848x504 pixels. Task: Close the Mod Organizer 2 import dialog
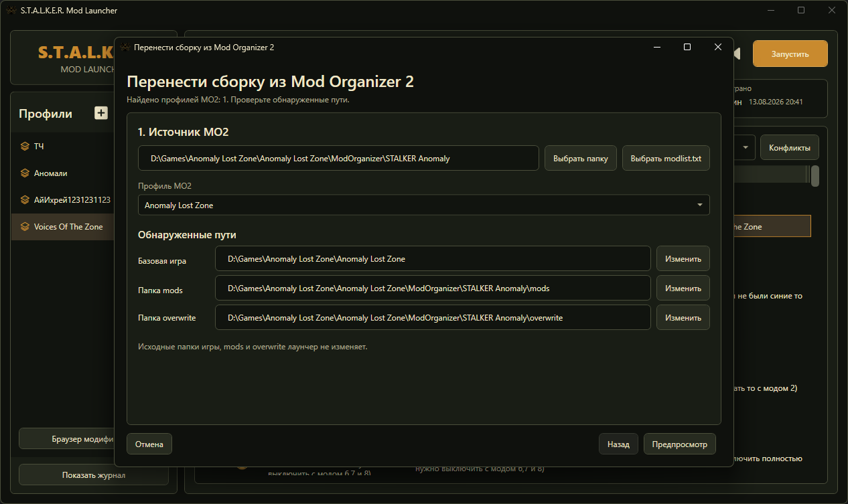(717, 48)
